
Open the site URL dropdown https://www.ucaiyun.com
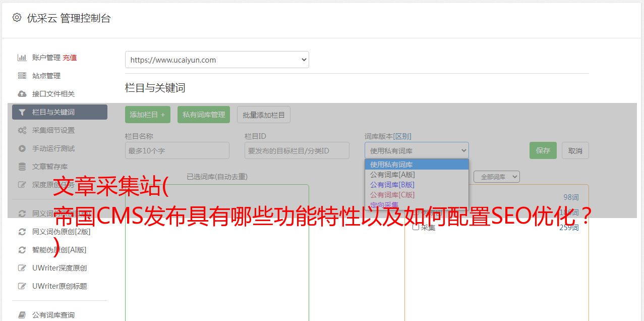pyautogui.click(x=217, y=60)
